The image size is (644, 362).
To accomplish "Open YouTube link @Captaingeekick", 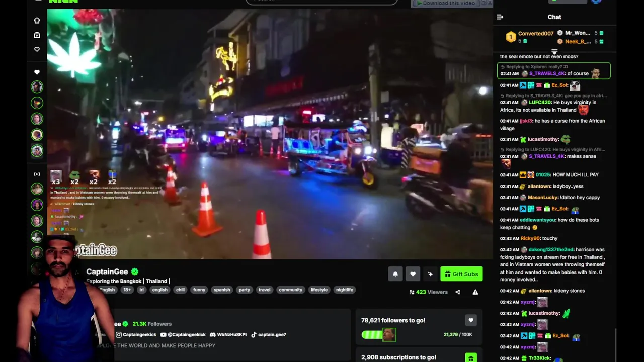I will [x=183, y=335].
